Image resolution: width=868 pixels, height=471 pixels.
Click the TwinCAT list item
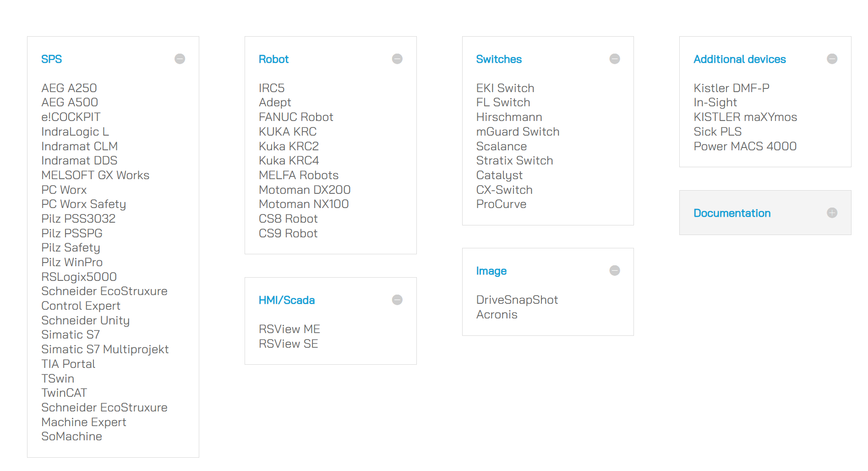point(64,393)
